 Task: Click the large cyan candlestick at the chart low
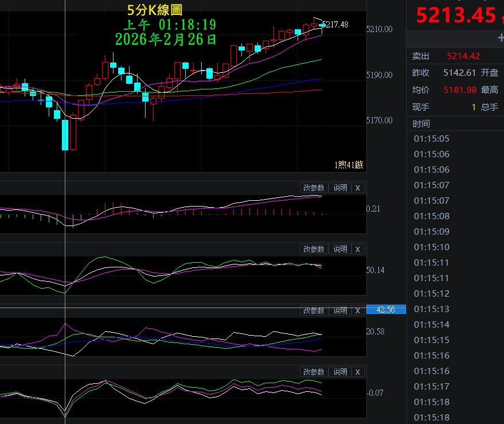pos(65,135)
